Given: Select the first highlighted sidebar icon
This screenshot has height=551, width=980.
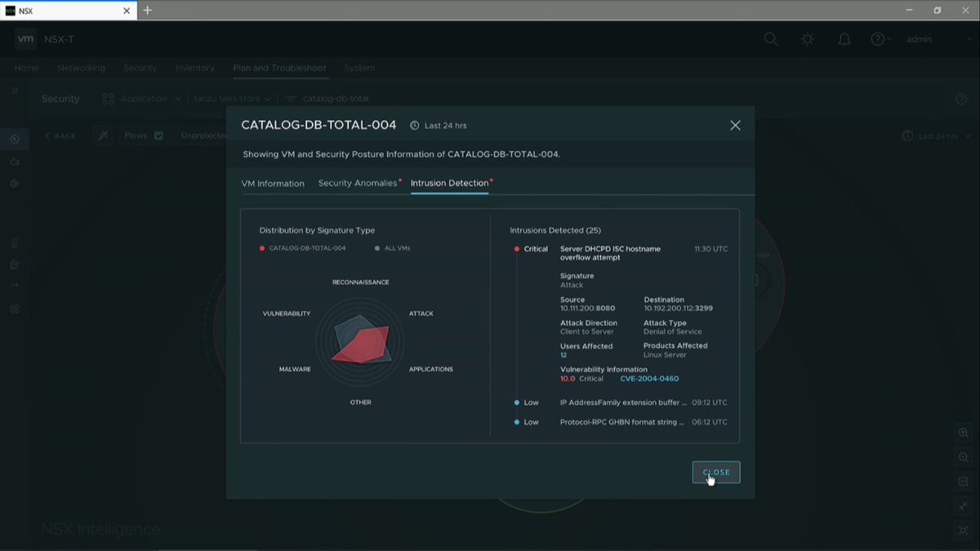Looking at the screenshot, I should [14, 139].
